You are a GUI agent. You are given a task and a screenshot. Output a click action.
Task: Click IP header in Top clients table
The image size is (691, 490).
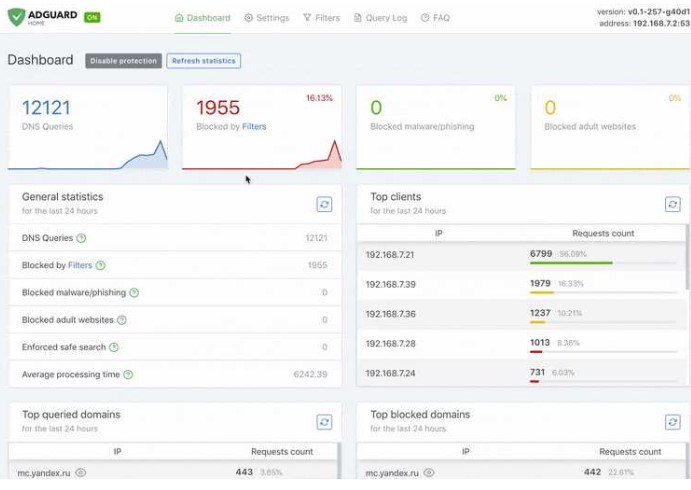click(x=438, y=233)
